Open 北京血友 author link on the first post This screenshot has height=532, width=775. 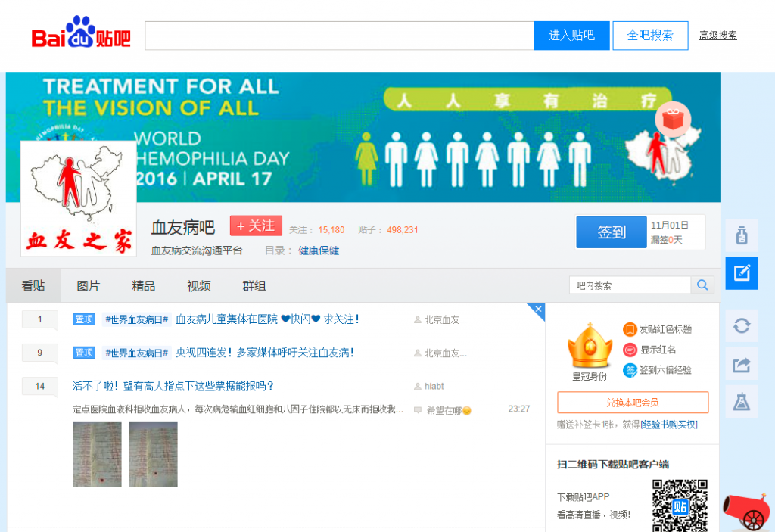[445, 320]
